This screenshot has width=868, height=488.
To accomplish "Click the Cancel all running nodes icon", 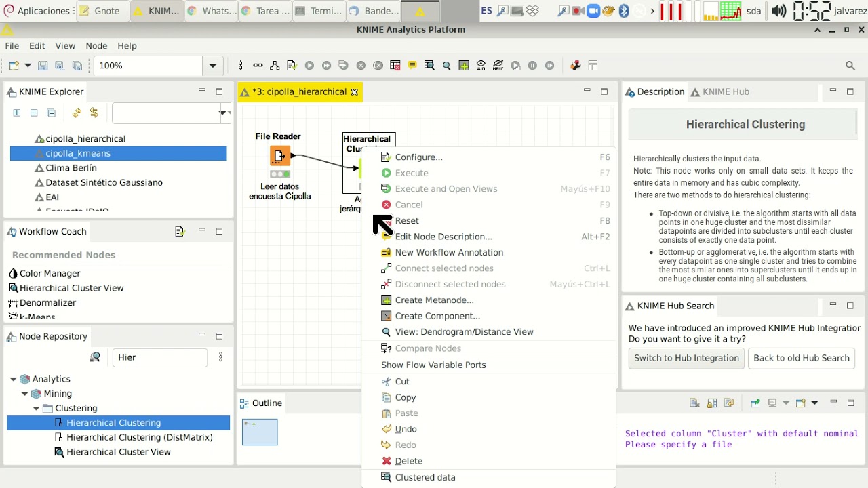I will click(378, 66).
